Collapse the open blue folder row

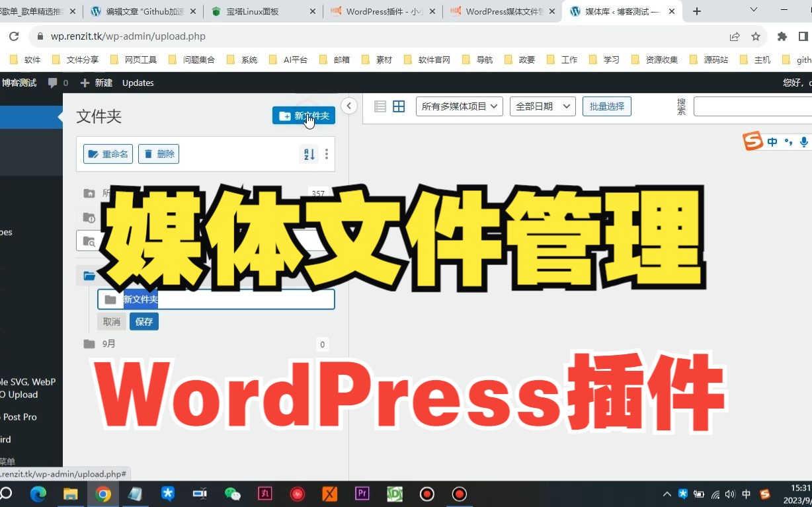(89, 276)
